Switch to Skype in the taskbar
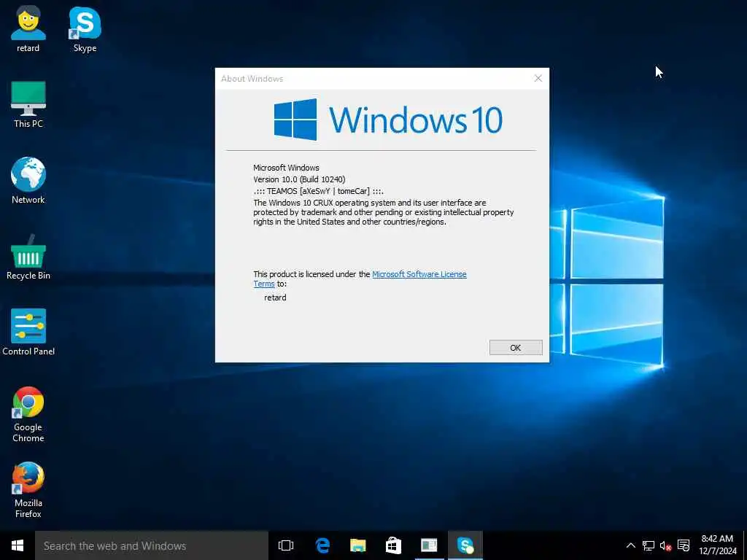 [x=465, y=545]
